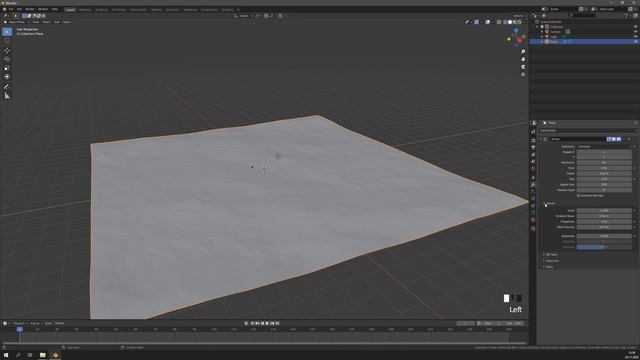Open the Object properties tab
Image resolution: width=640 pixels, height=360 pixels.
tap(533, 178)
